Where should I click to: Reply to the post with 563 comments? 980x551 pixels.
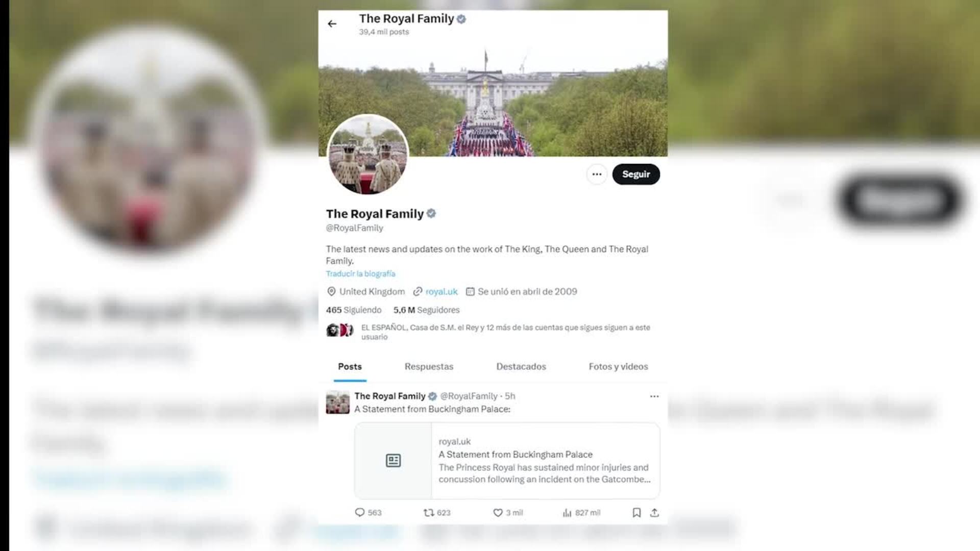point(368,513)
